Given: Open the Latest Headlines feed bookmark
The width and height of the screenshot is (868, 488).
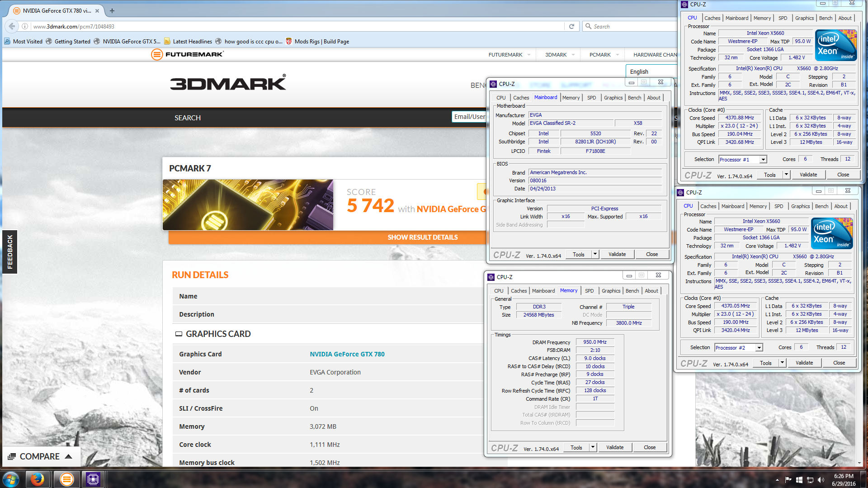Looking at the screenshot, I should pos(188,41).
